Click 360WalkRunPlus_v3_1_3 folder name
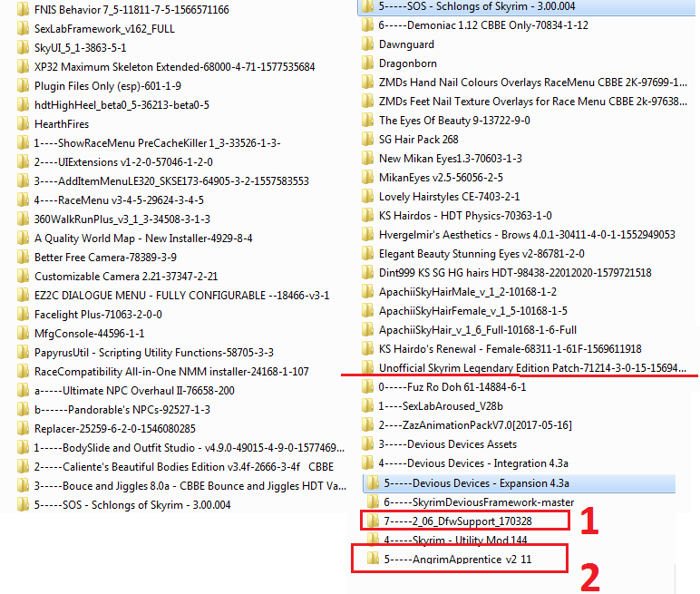 coord(122,219)
